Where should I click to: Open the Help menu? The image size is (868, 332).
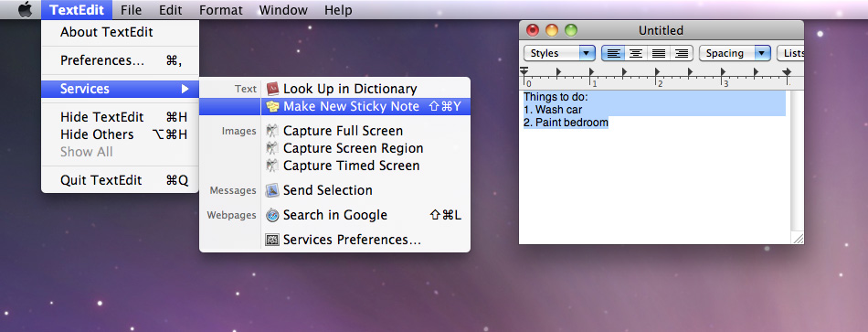(338, 9)
